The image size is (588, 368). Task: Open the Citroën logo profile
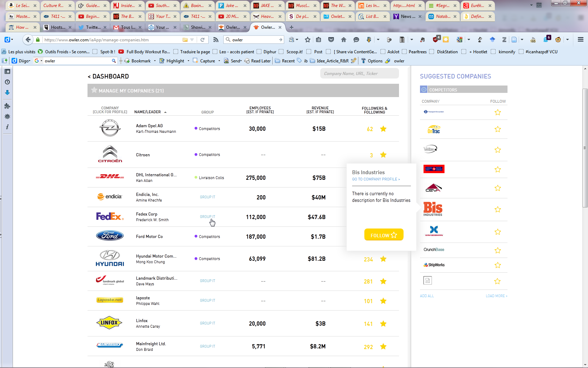(110, 154)
